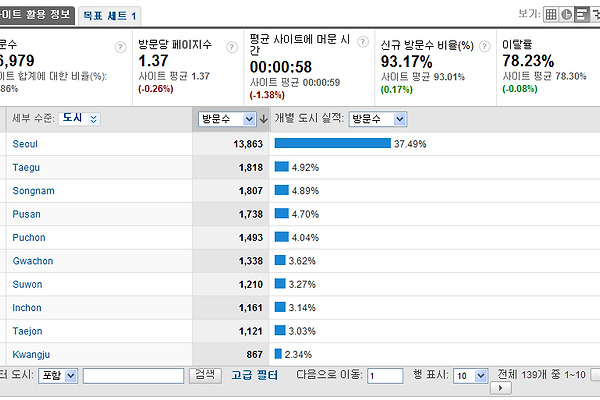Open the rows per page dropdown
This screenshot has height=400, width=600.
(x=464, y=376)
